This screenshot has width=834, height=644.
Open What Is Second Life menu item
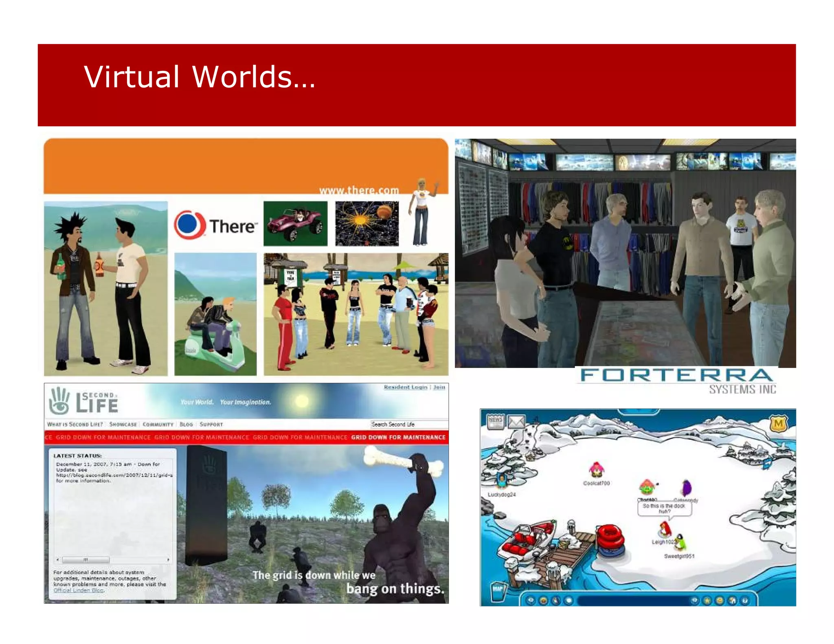click(x=75, y=424)
